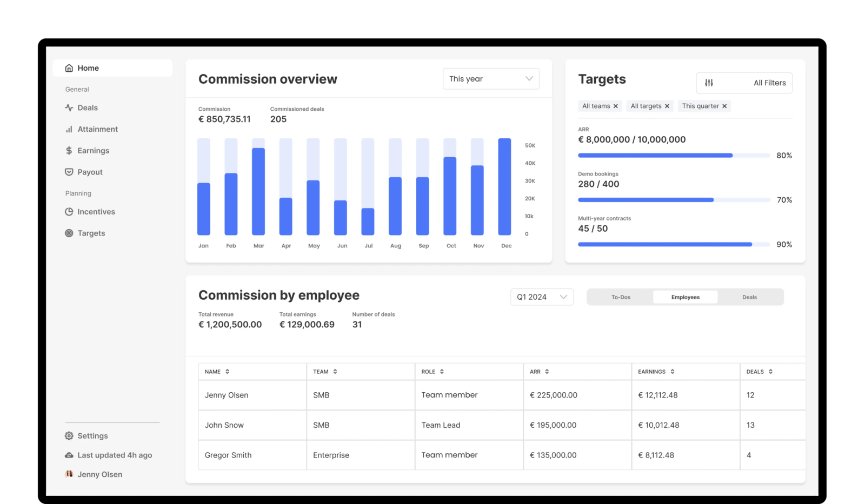Switch to the To-Dos tab
865x504 pixels.
pyautogui.click(x=621, y=297)
